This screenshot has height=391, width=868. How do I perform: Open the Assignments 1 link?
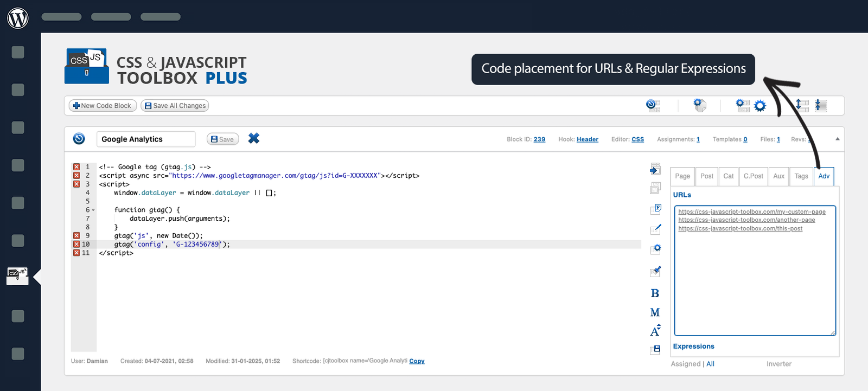[x=698, y=139]
